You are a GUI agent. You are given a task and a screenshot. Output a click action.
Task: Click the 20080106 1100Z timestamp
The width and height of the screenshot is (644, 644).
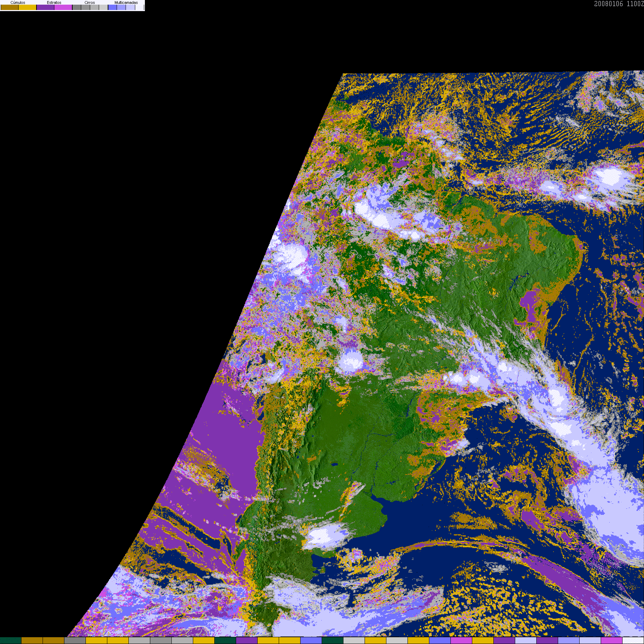pyautogui.click(x=619, y=4)
